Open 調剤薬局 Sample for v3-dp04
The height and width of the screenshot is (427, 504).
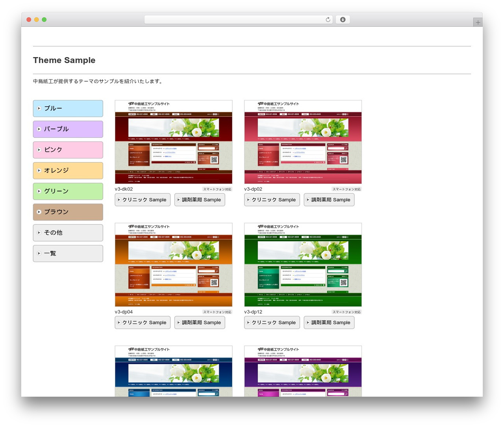click(200, 323)
